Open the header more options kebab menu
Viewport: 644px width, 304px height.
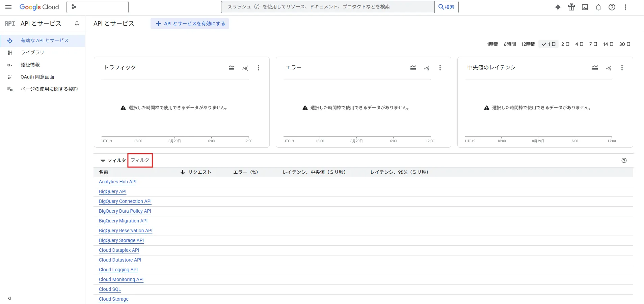coord(625,7)
